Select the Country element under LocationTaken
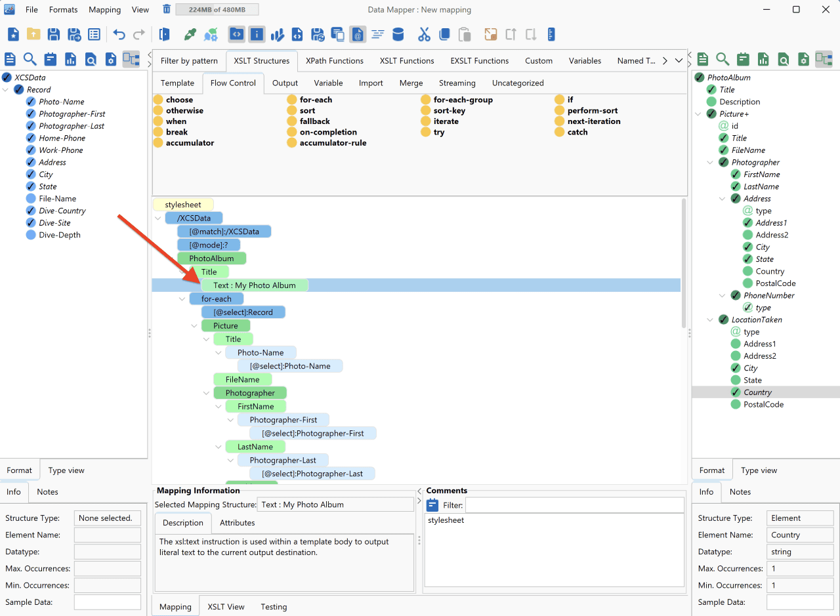 757,392
